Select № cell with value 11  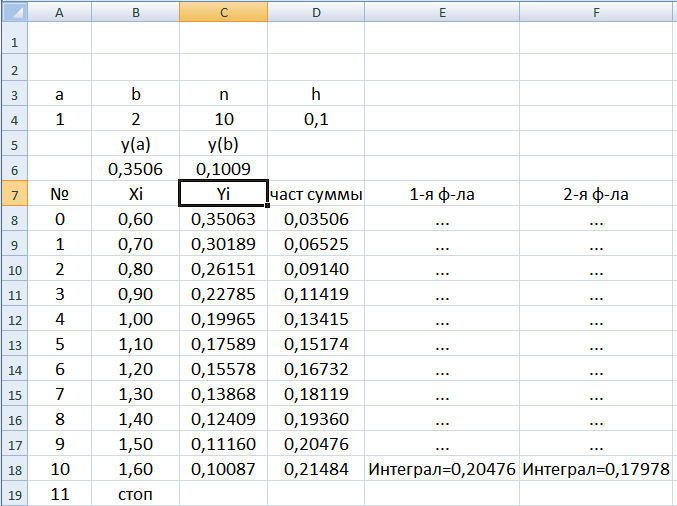point(60,494)
